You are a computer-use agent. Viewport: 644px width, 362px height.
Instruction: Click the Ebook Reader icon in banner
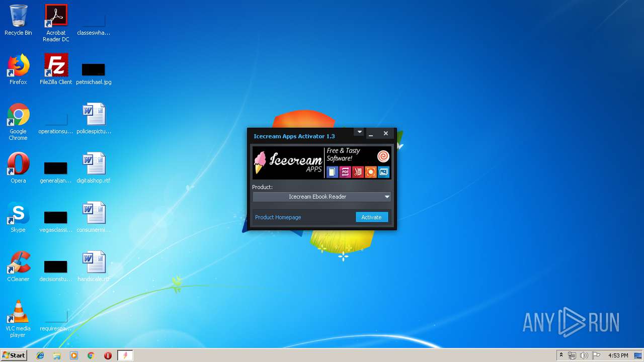click(332, 172)
